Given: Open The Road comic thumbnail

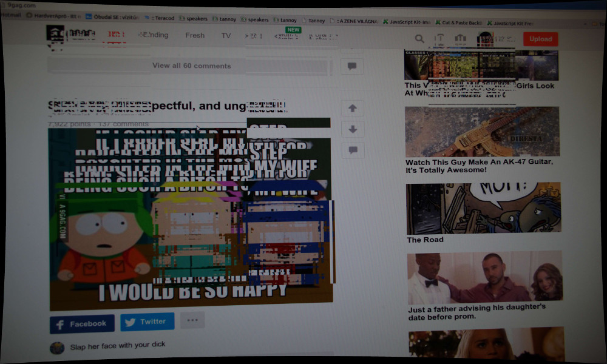Looking at the screenshot, I should 484,208.
